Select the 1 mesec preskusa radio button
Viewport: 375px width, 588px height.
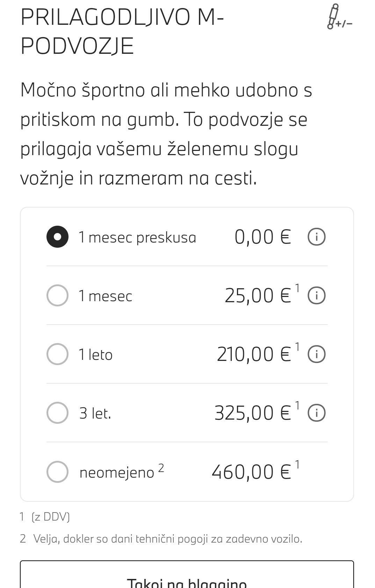click(x=57, y=237)
